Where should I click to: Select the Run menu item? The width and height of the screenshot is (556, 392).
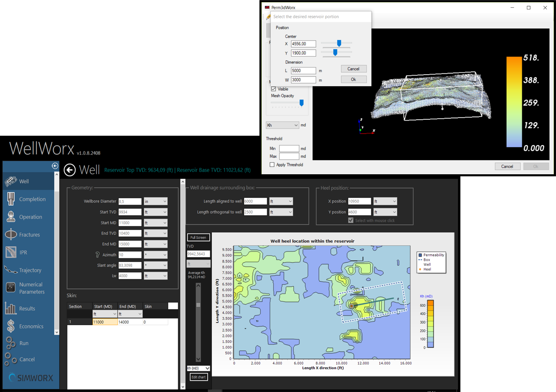[x=24, y=343]
